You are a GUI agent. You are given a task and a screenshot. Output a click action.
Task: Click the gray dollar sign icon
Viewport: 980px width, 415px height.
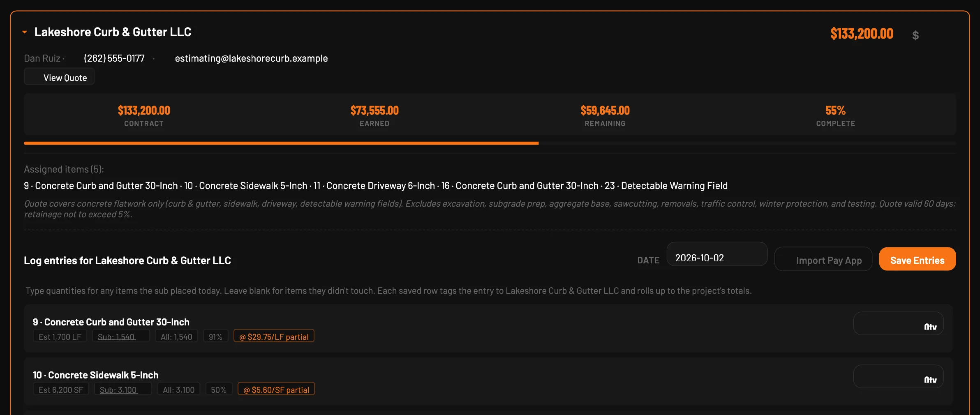(x=915, y=35)
